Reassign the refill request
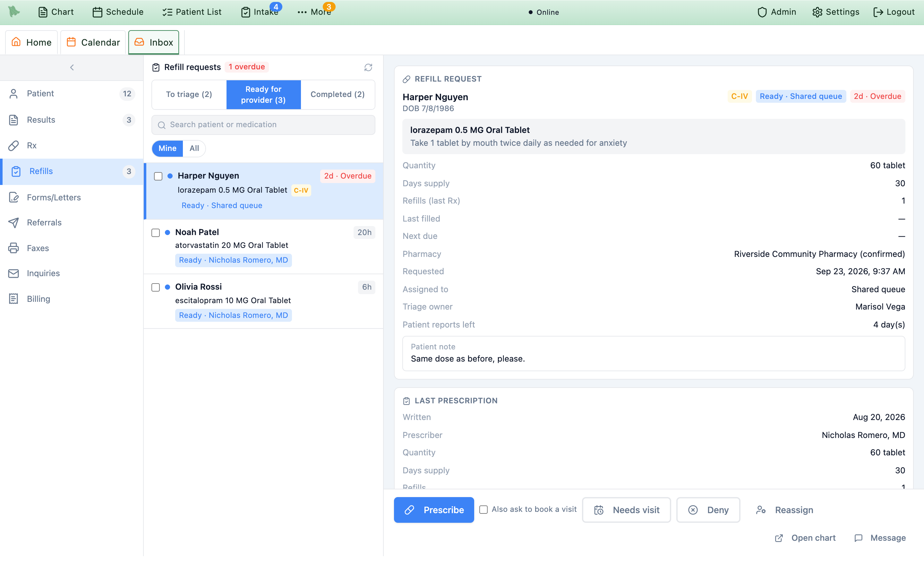 (785, 510)
